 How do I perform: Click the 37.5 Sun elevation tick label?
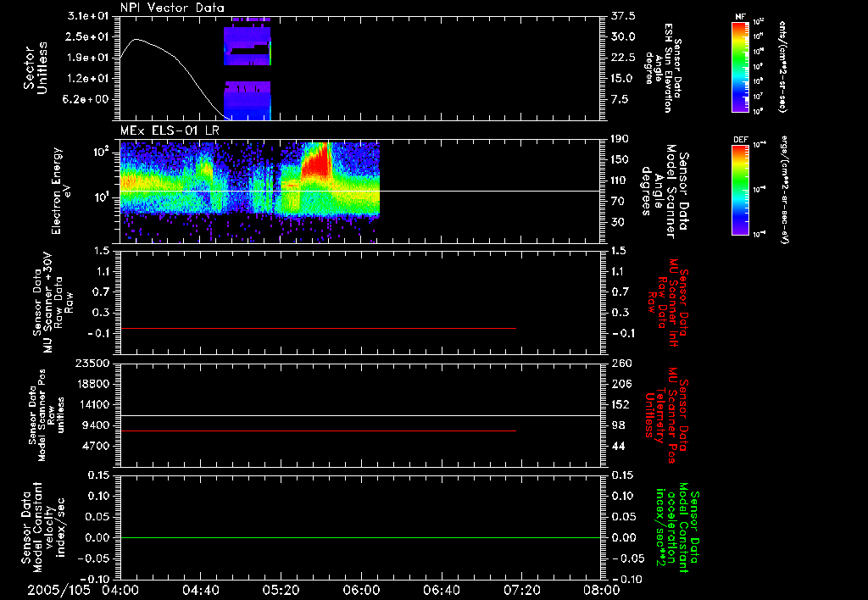click(623, 15)
